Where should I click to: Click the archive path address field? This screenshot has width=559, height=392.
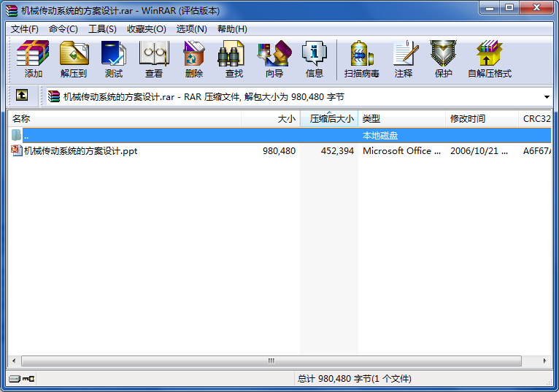299,96
